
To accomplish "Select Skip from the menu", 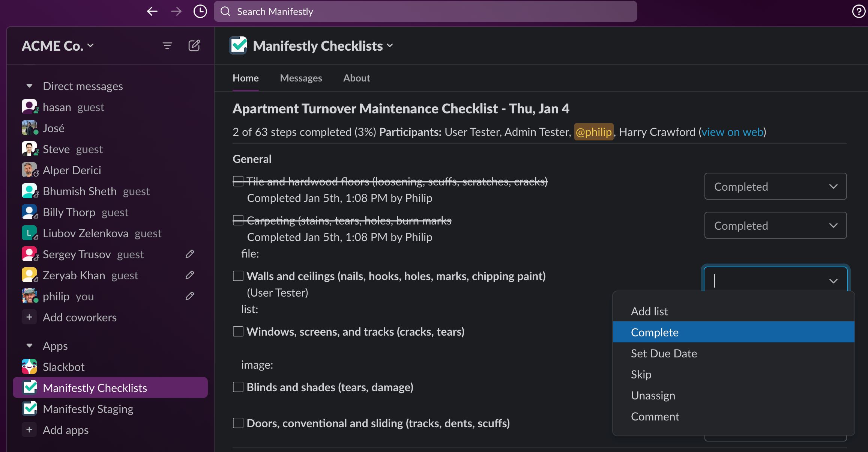I will [641, 374].
